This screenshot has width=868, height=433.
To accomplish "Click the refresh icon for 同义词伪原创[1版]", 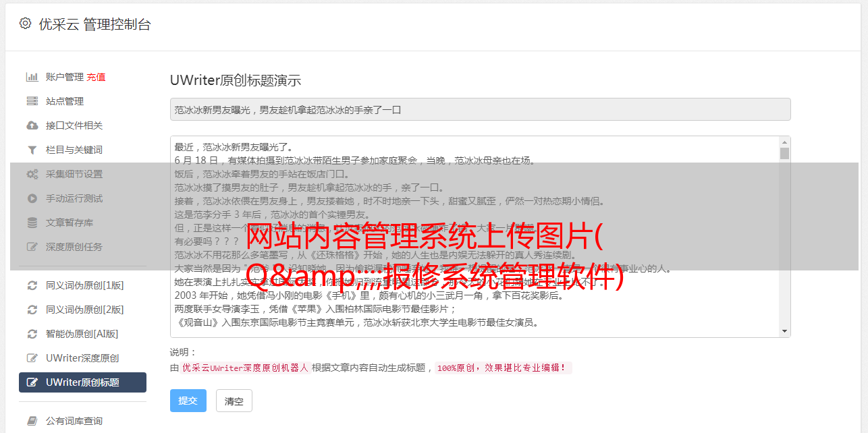I will (32, 285).
